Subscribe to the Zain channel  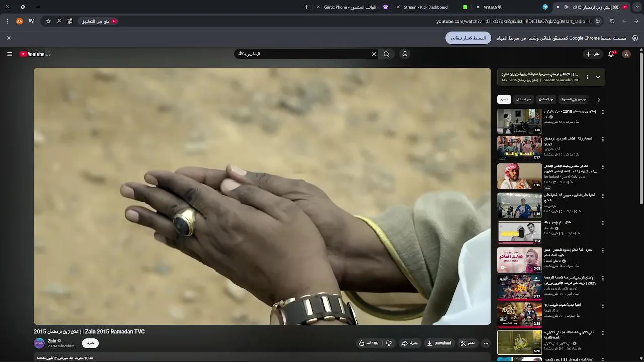click(90, 343)
